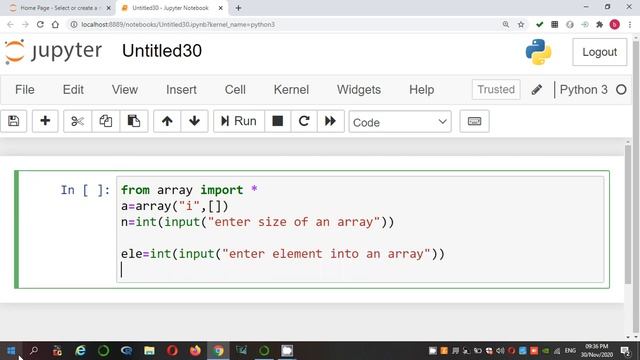
Task: Run the current cell
Action: coord(239,121)
